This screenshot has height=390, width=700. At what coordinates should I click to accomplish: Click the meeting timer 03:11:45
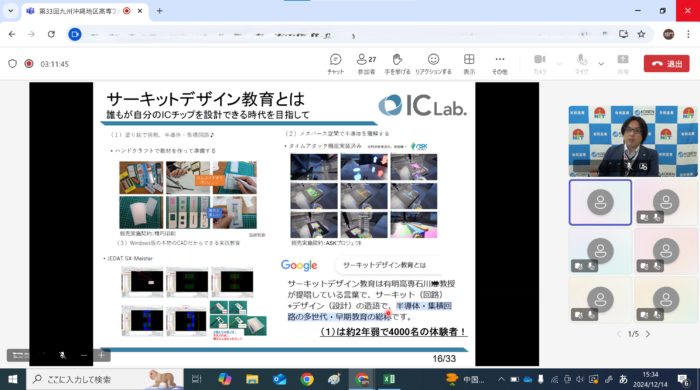click(x=54, y=64)
